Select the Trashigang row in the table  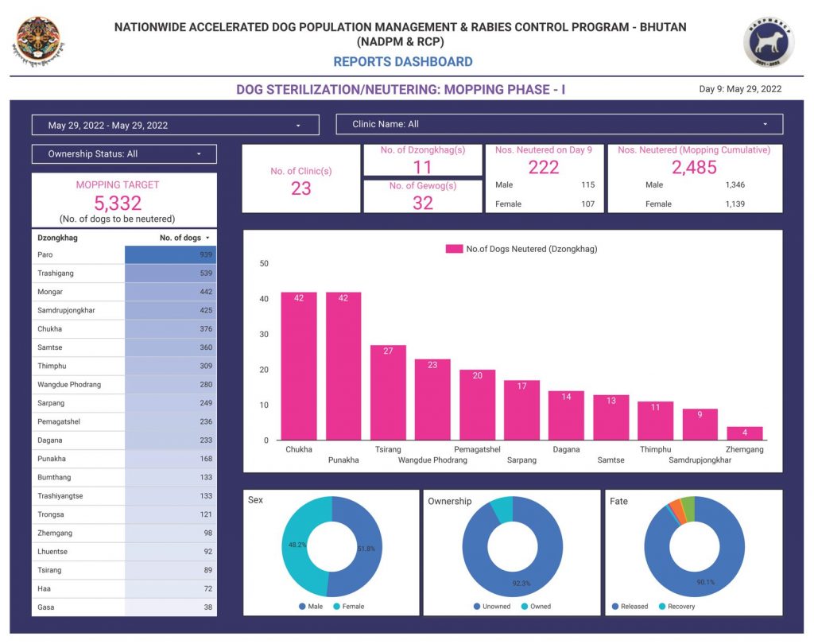124,274
